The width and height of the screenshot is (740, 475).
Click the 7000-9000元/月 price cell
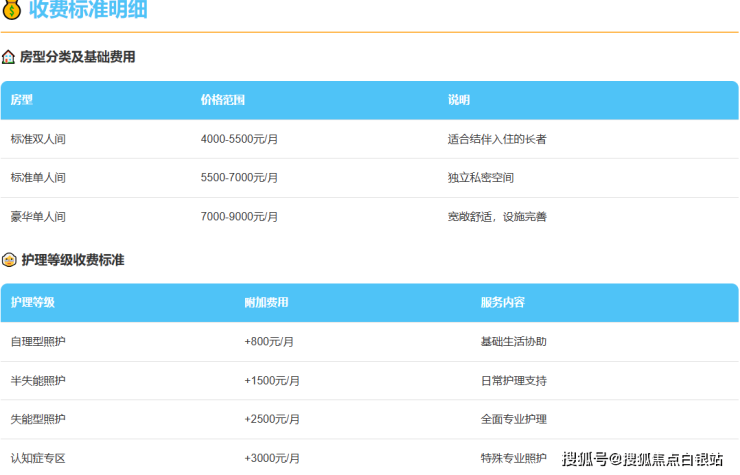[x=239, y=217]
